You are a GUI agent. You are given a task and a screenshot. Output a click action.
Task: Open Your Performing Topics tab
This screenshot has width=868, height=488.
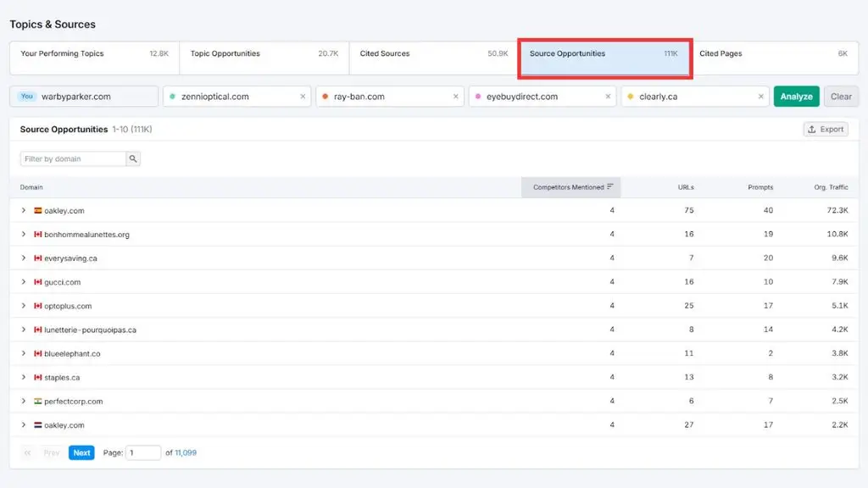click(x=95, y=58)
